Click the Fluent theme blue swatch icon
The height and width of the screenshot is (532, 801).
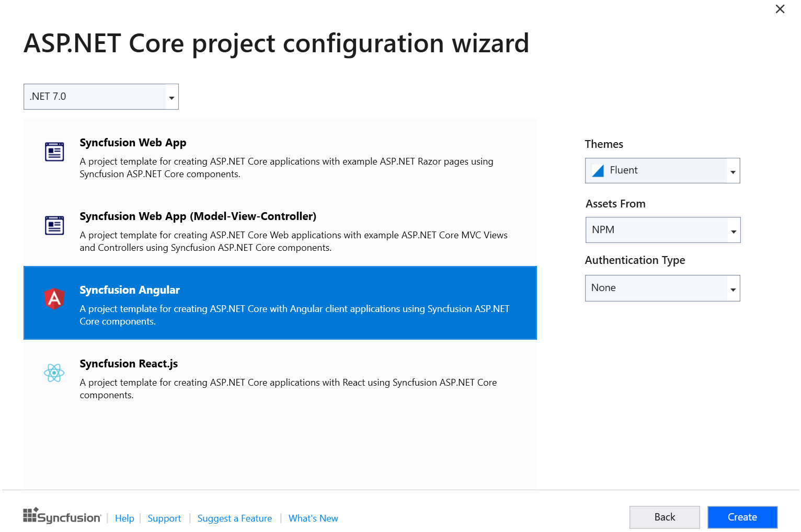click(598, 170)
